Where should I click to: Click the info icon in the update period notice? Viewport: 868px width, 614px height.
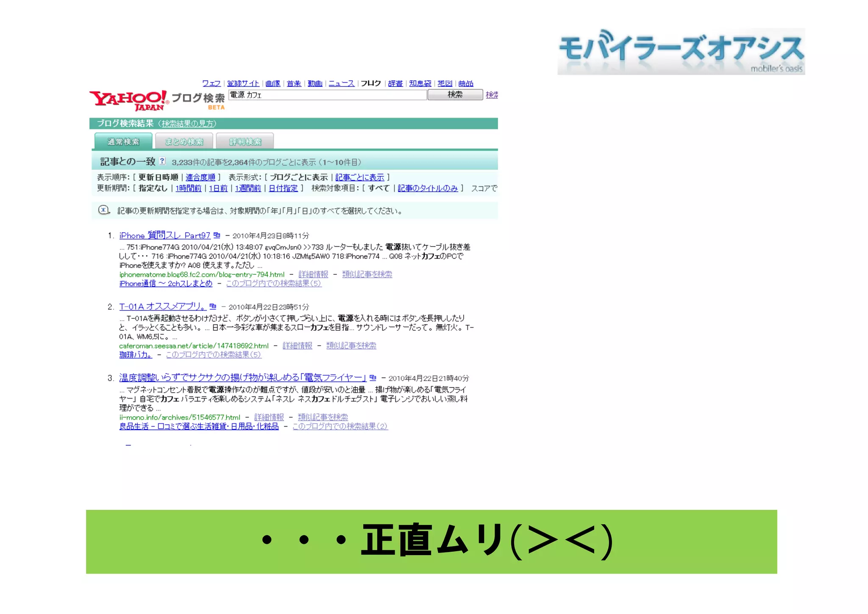(x=104, y=210)
